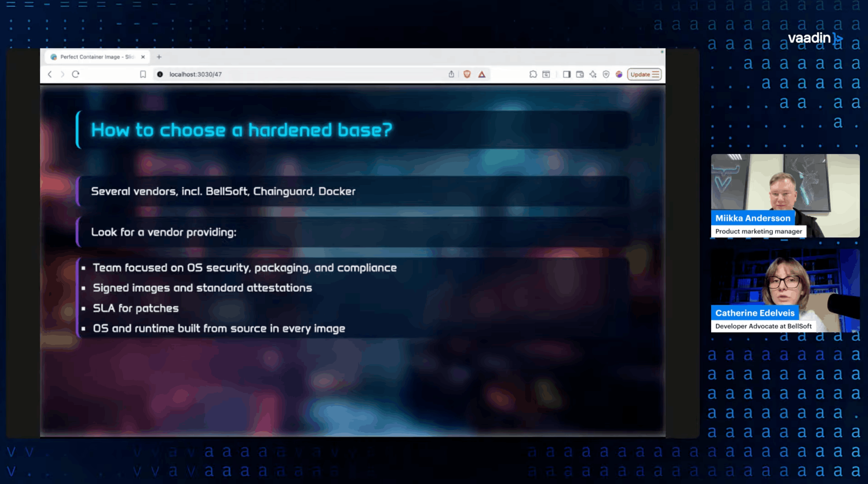Click the 'Catherine Edelveis' name label

[x=755, y=313]
